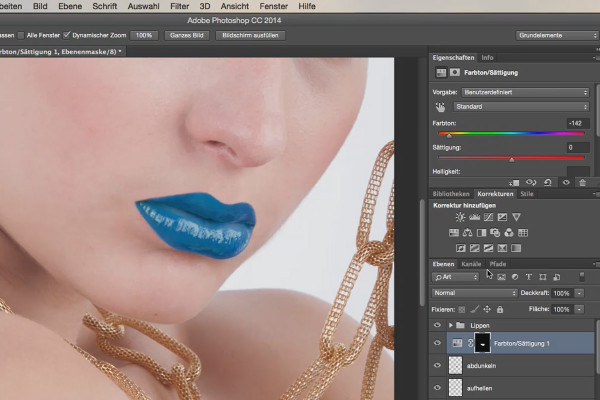Click the Bildschirm ausfüllen button
Image resolution: width=600 pixels, height=400 pixels.
[250, 35]
